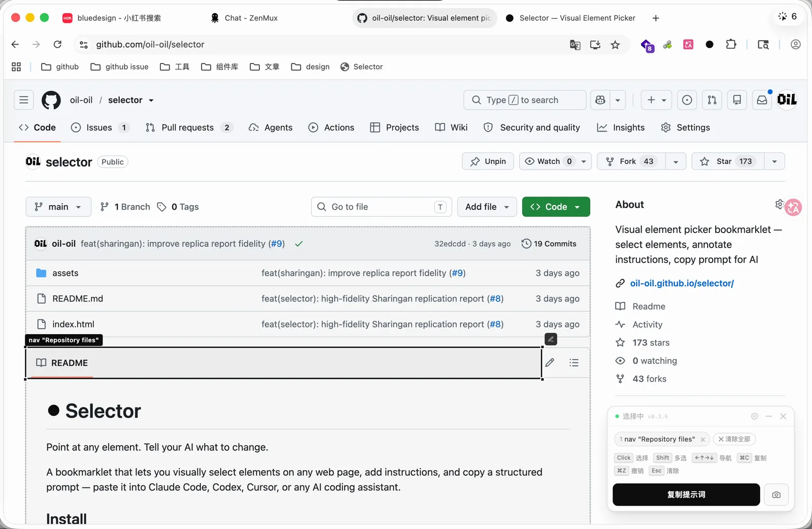Open the main branch dropdown
Screen dimensions: 812x529
pyautogui.click(x=58, y=207)
